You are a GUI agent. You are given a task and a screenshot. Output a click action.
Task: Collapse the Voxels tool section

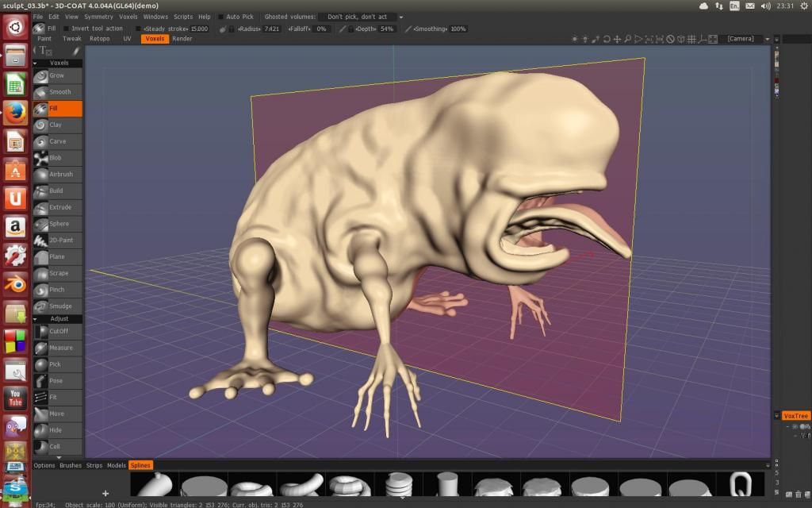[36, 63]
